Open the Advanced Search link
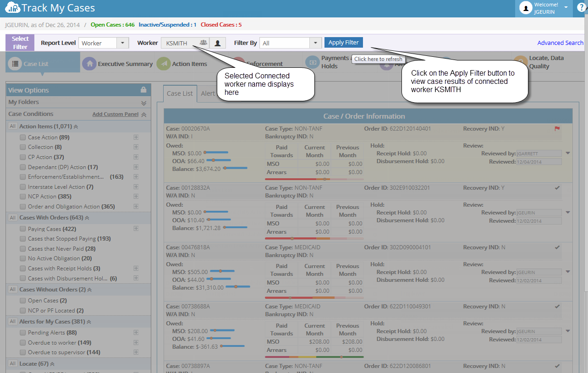The width and height of the screenshot is (588, 373). (560, 43)
